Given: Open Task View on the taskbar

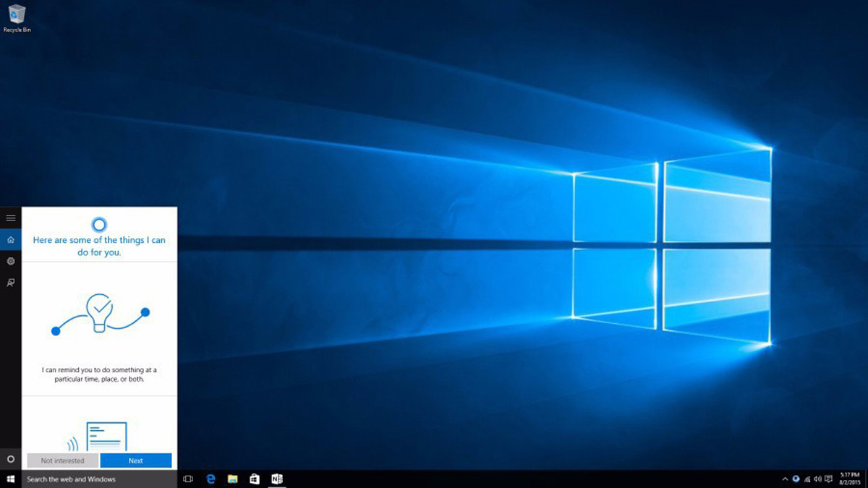Looking at the screenshot, I should (188, 479).
